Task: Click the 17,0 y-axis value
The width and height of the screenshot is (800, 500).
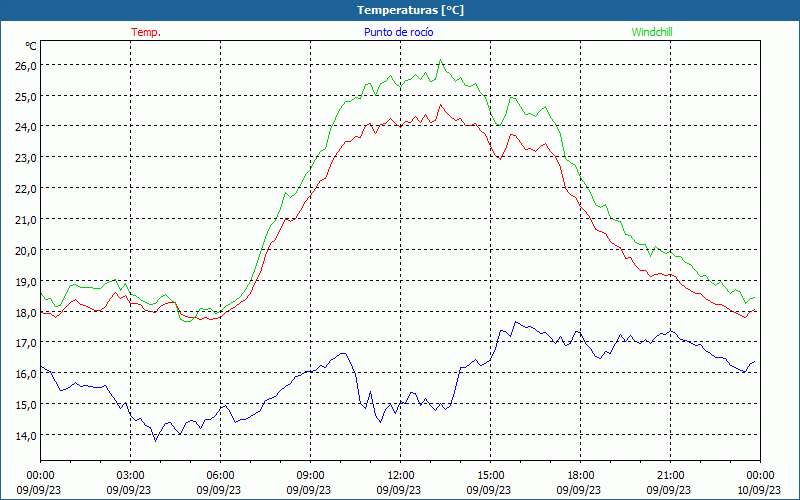Action: (26, 343)
